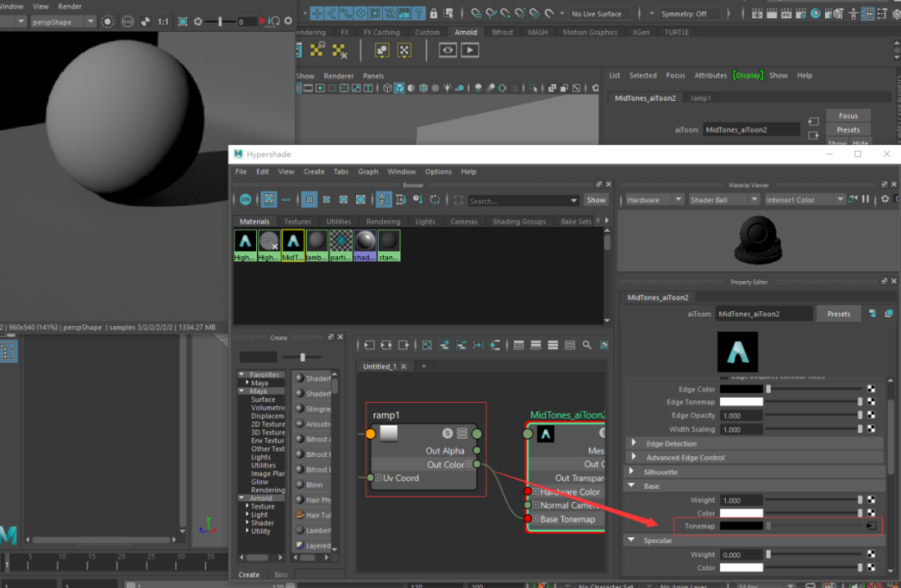Viewport: 901px width, 588px height.
Task: Switch to the Bins tab
Action: click(x=281, y=575)
